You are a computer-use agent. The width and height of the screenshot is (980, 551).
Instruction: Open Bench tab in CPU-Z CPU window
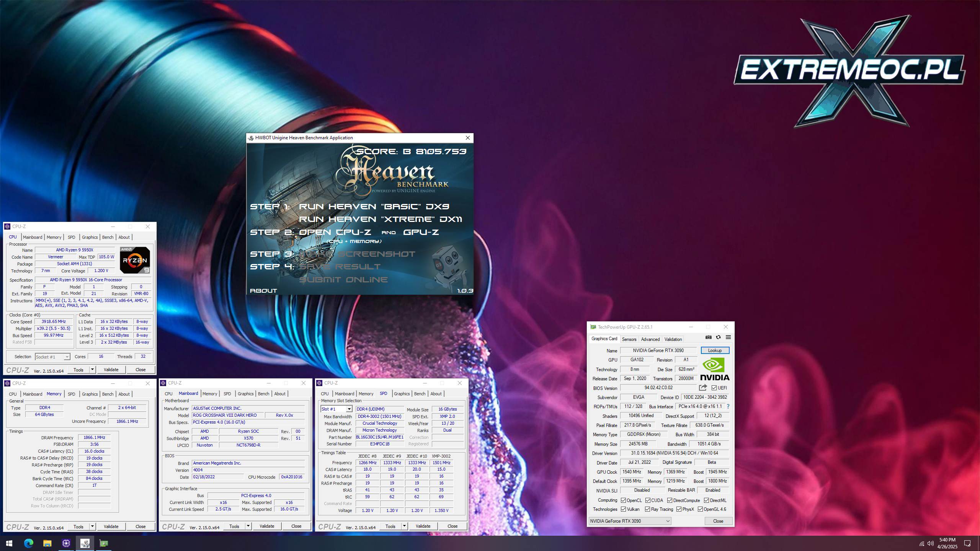pos(108,237)
